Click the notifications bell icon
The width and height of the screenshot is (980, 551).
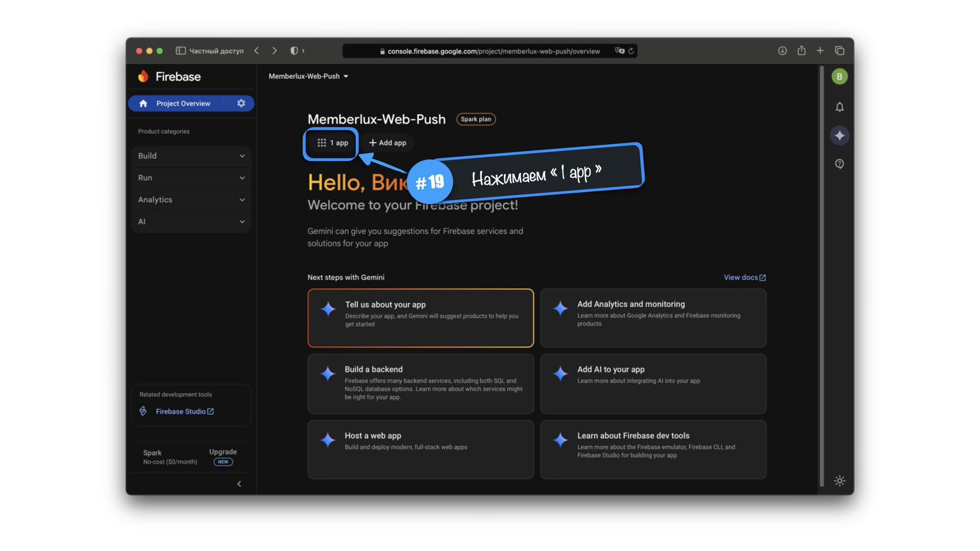(839, 107)
